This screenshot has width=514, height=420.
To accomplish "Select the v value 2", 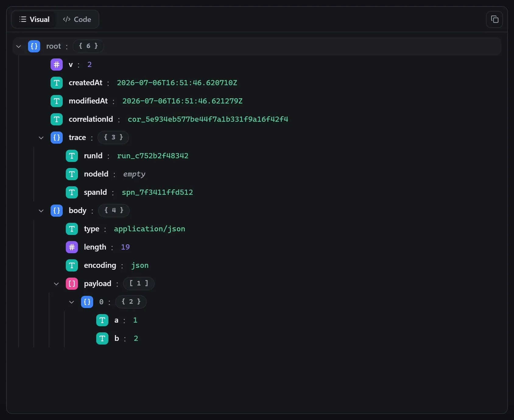I will [90, 65].
